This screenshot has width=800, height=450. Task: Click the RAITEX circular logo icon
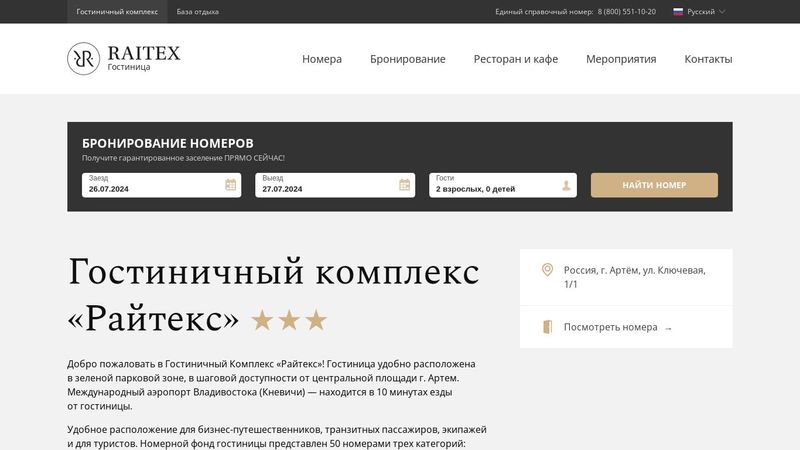coord(83,59)
